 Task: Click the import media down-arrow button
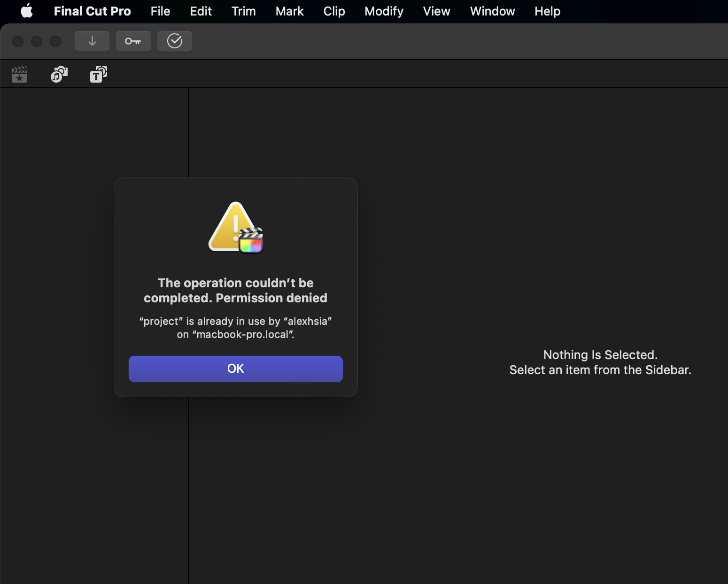point(92,41)
